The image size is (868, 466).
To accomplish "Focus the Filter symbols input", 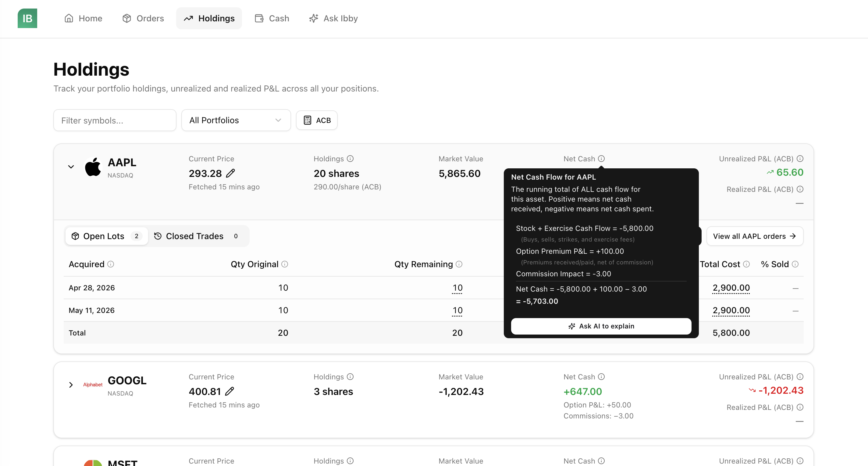I will pos(115,120).
